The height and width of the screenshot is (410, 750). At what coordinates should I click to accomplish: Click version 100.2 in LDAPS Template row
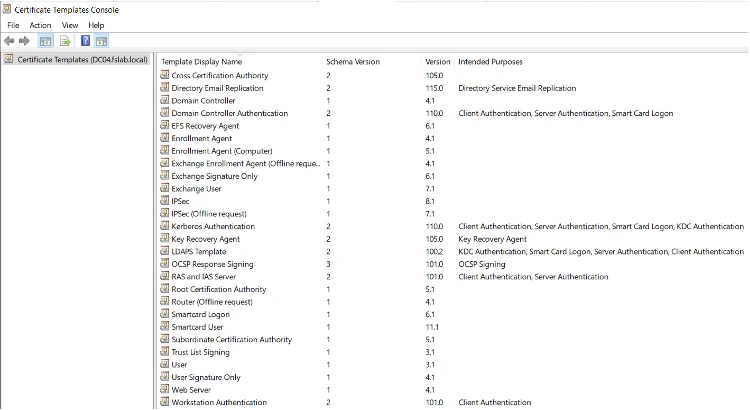pyautogui.click(x=434, y=252)
